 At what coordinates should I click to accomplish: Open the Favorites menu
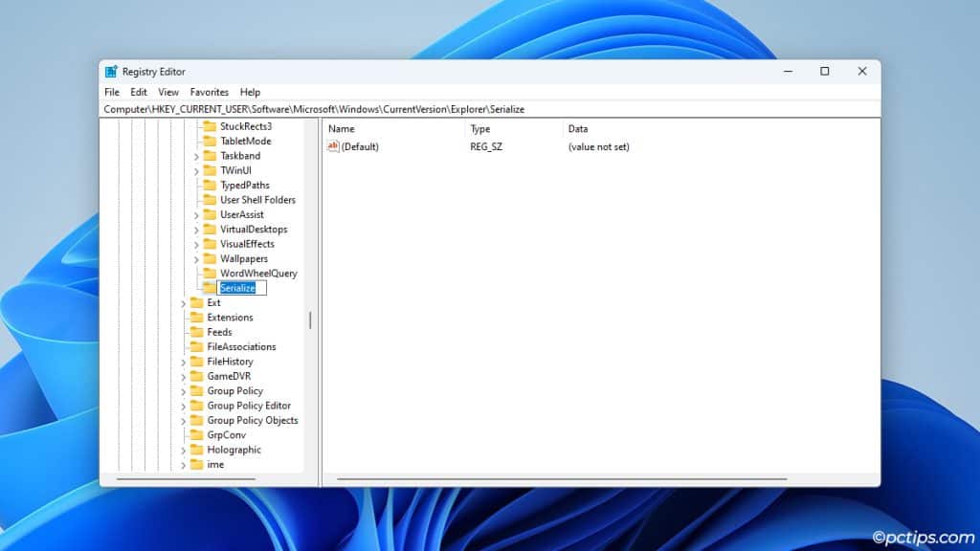point(209,92)
